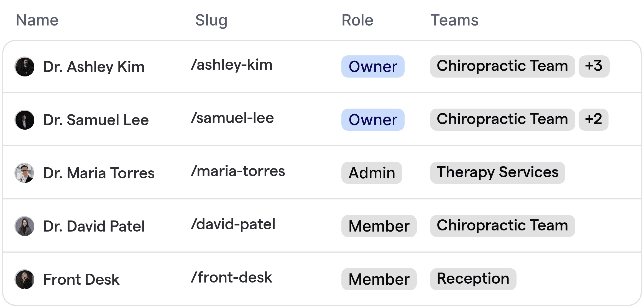Click the Front Desk avatar image
This screenshot has width=644, height=308.
click(x=24, y=279)
